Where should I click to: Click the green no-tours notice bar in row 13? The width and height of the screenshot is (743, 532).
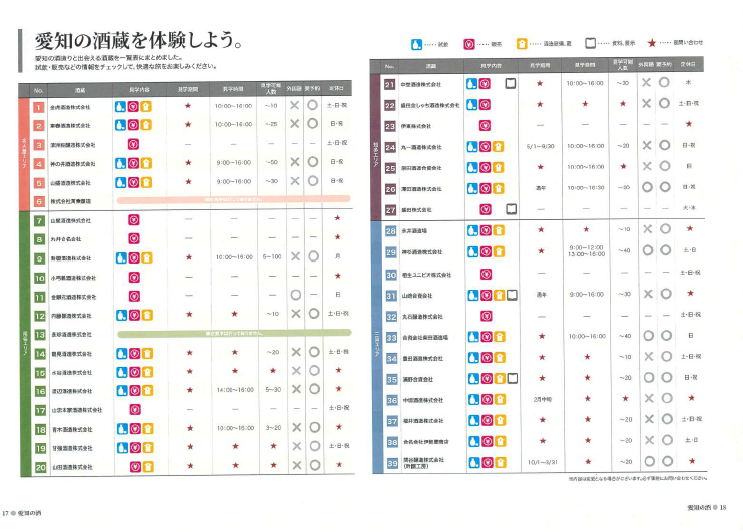click(x=235, y=334)
